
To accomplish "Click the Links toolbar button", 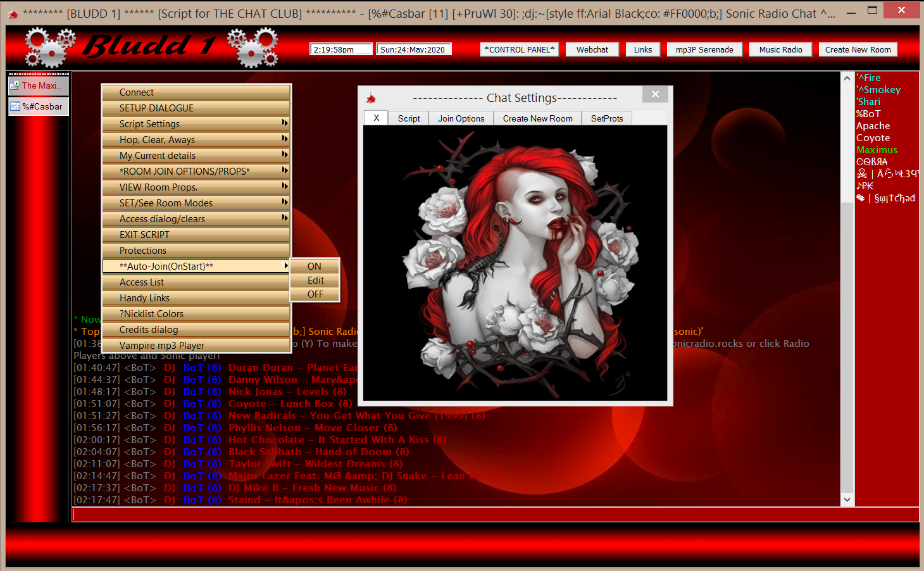I will [643, 49].
